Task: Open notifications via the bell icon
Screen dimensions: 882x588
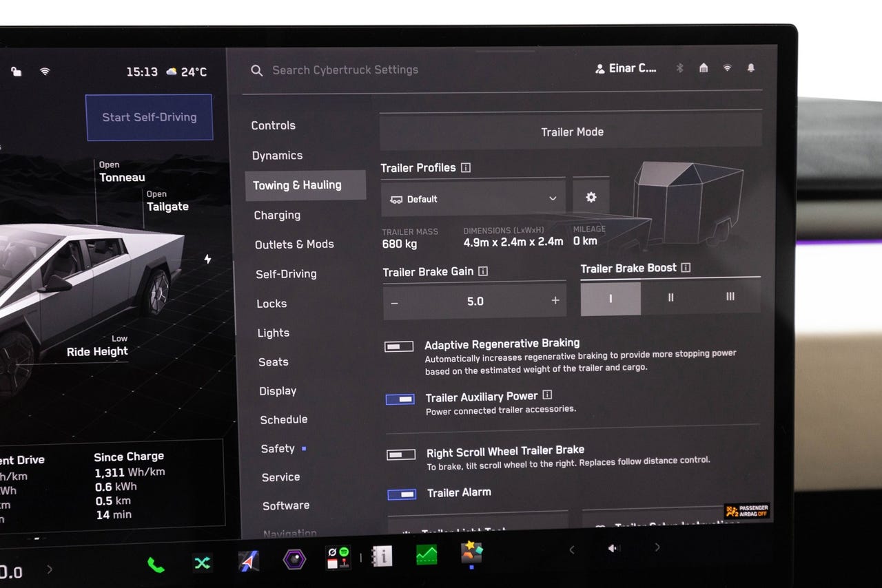Action: click(751, 67)
